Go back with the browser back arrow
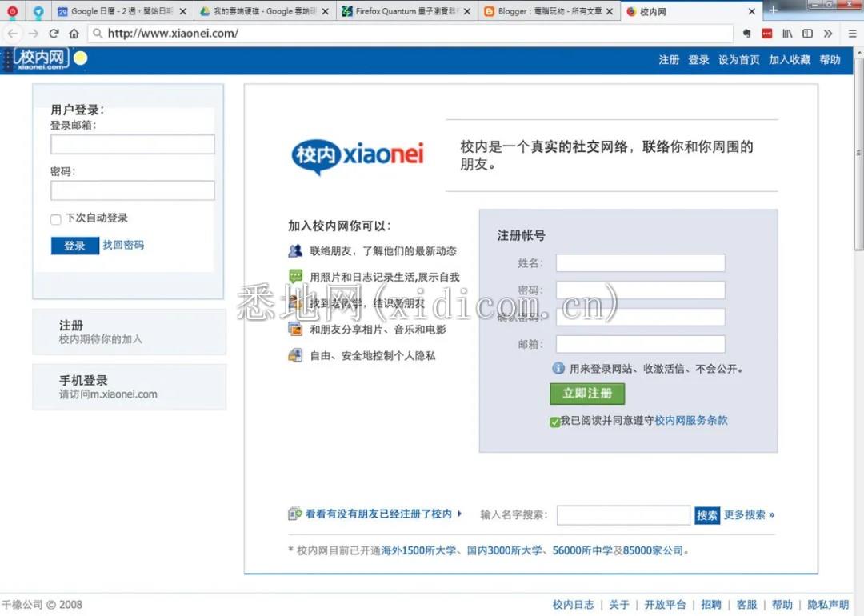 (13, 34)
